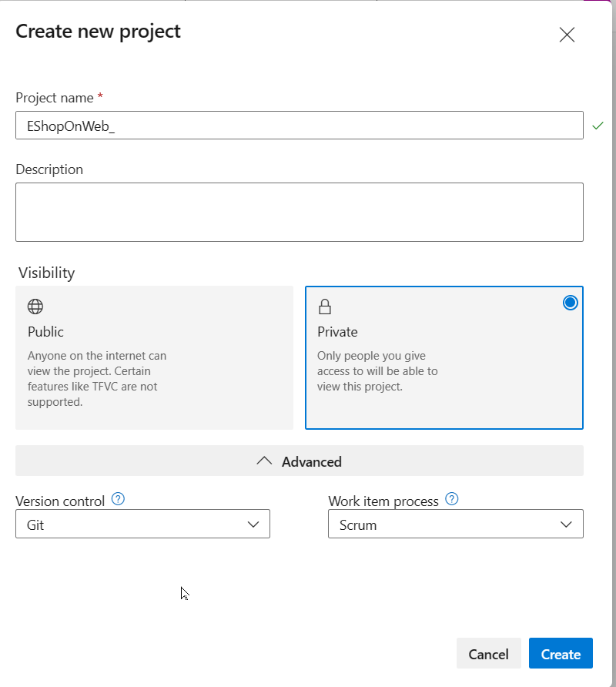Viewport: 616px width, 687px height.
Task: Click the Cancel button
Action: pyautogui.click(x=488, y=653)
